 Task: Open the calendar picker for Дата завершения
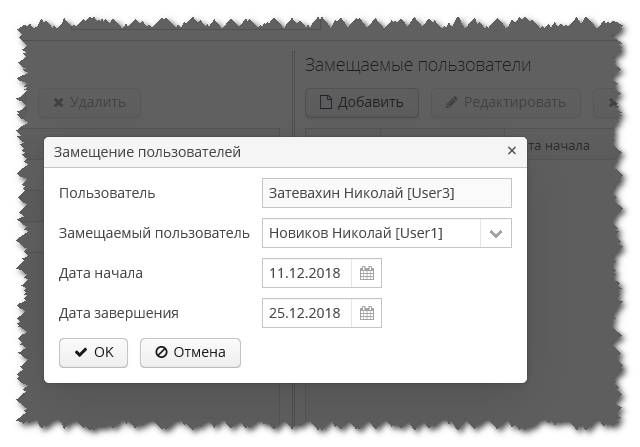(367, 313)
